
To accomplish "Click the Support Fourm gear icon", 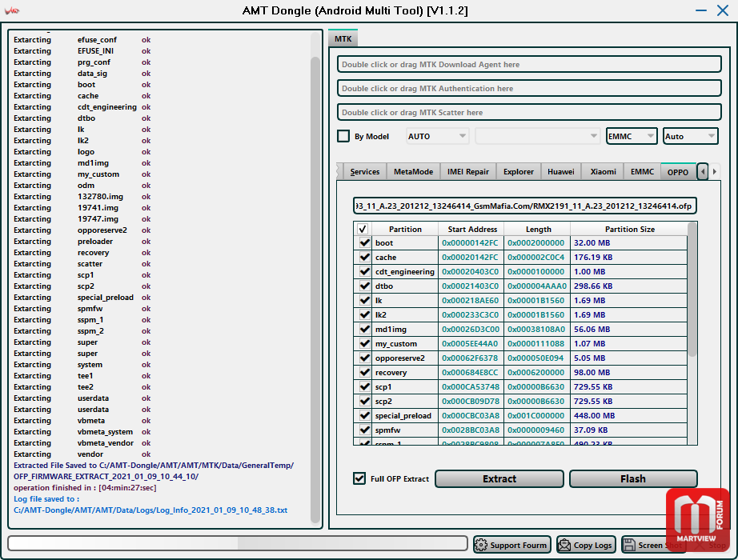I will pyautogui.click(x=481, y=545).
